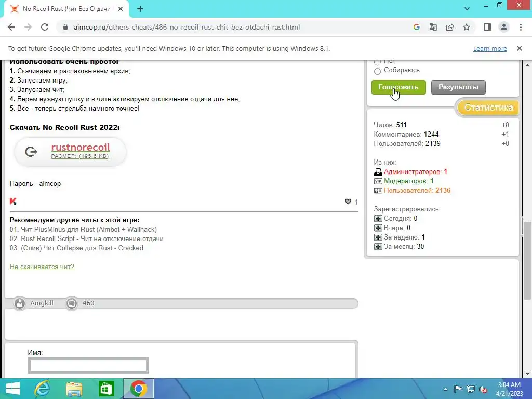Share this page icon
Screen dimensions: 532x399
450,27
